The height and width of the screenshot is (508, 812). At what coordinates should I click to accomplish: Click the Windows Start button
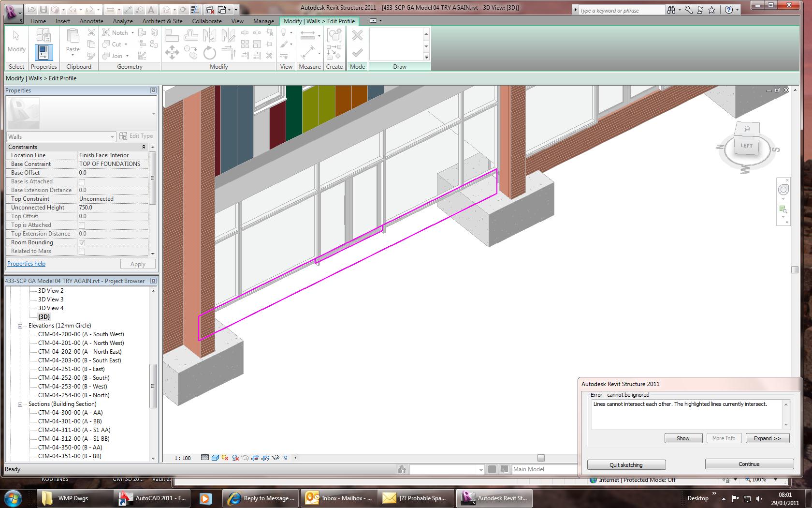(x=14, y=498)
